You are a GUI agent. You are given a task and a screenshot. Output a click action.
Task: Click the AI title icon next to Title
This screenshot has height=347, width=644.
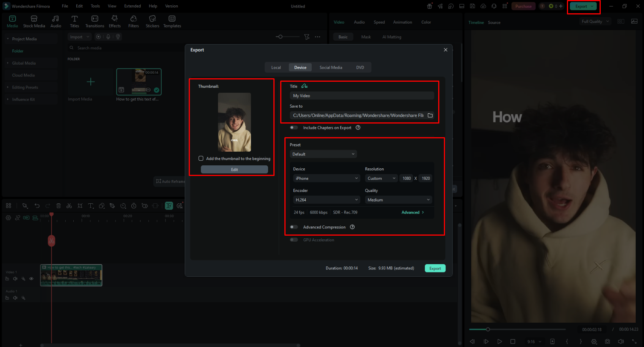point(305,86)
